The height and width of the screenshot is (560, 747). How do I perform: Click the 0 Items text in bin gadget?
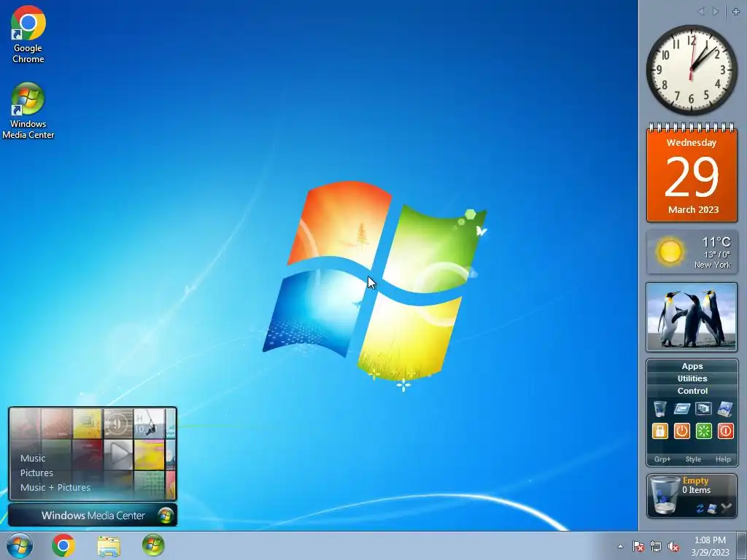696,489
